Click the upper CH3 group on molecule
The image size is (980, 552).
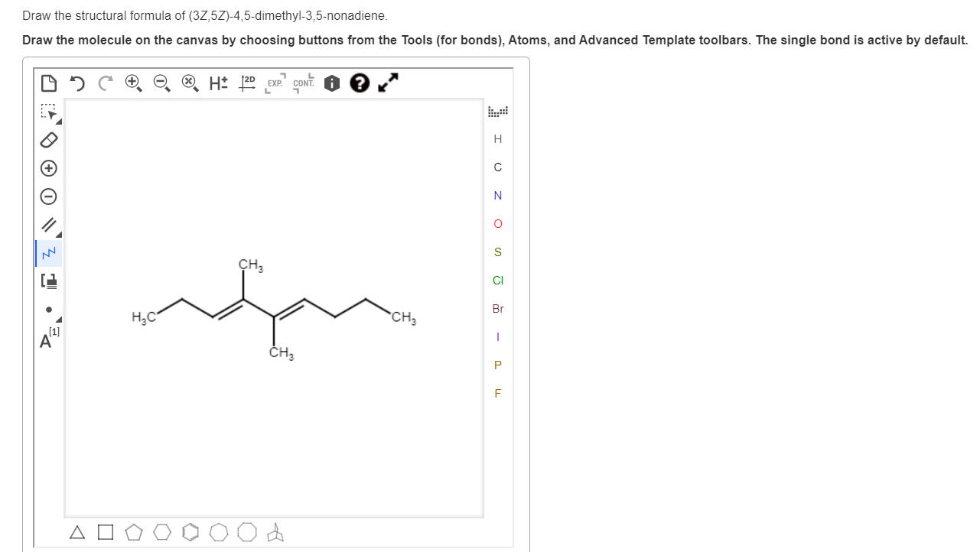251,266
